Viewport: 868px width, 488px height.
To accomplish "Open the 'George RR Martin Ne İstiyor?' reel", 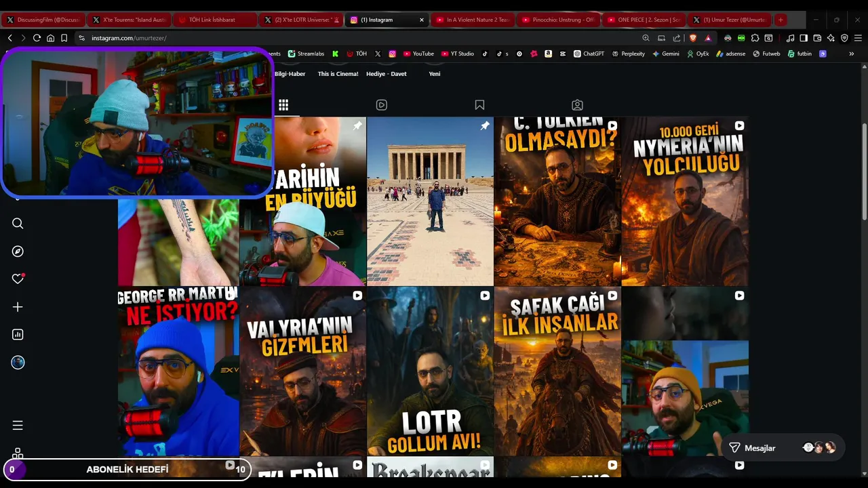I will 178,371.
